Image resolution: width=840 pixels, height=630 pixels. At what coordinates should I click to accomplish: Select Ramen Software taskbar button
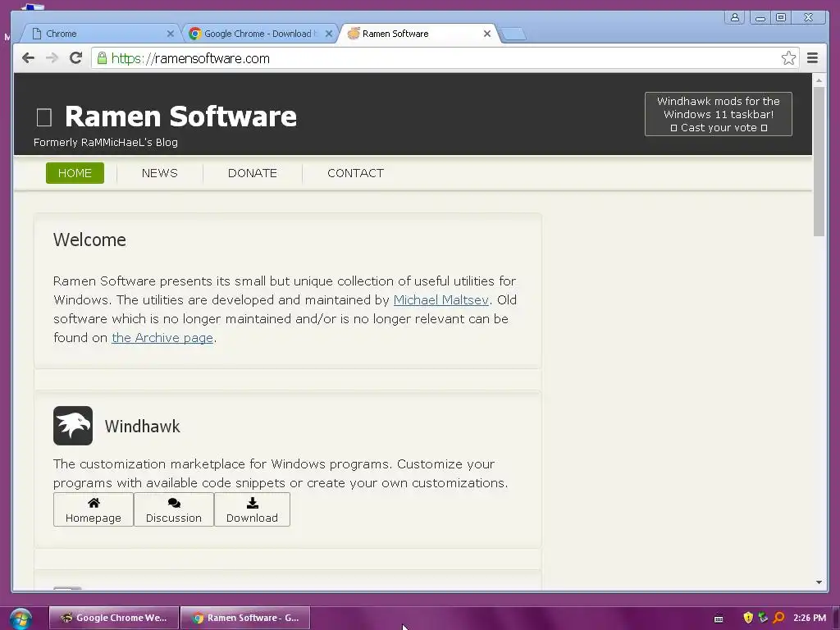point(245,618)
